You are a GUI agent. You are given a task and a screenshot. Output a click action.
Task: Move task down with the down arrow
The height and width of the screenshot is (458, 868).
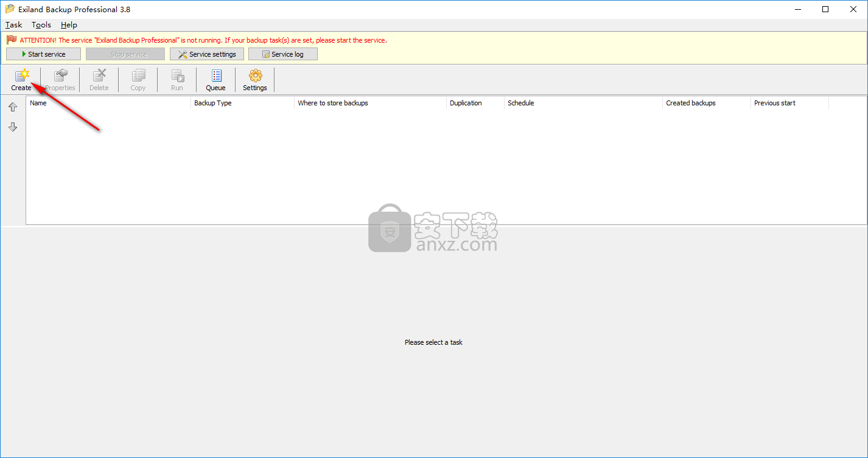[13, 127]
